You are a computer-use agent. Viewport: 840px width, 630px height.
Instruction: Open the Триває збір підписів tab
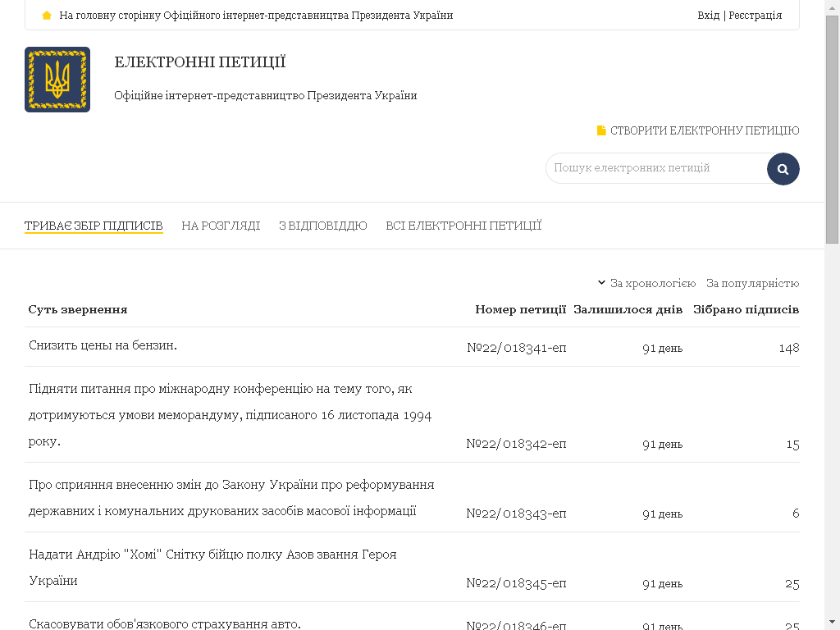click(94, 226)
